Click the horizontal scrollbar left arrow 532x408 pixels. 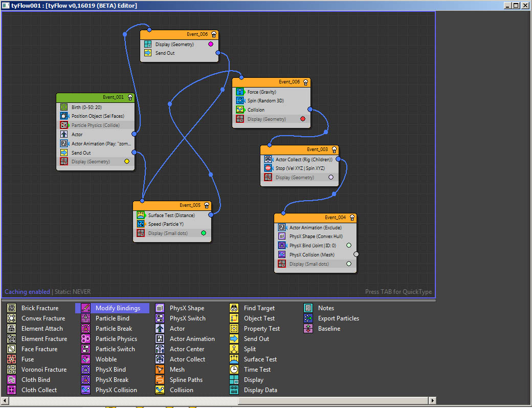[5, 400]
